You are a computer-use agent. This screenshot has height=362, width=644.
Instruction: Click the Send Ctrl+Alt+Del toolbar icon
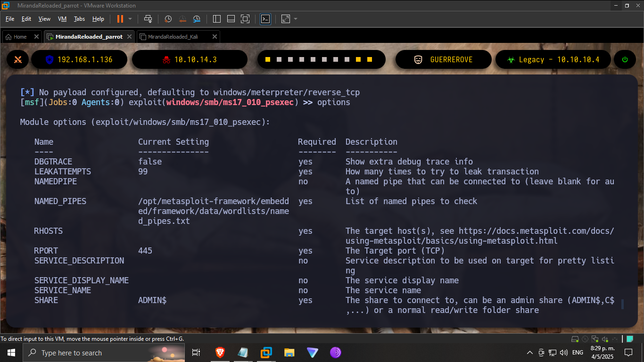148,19
